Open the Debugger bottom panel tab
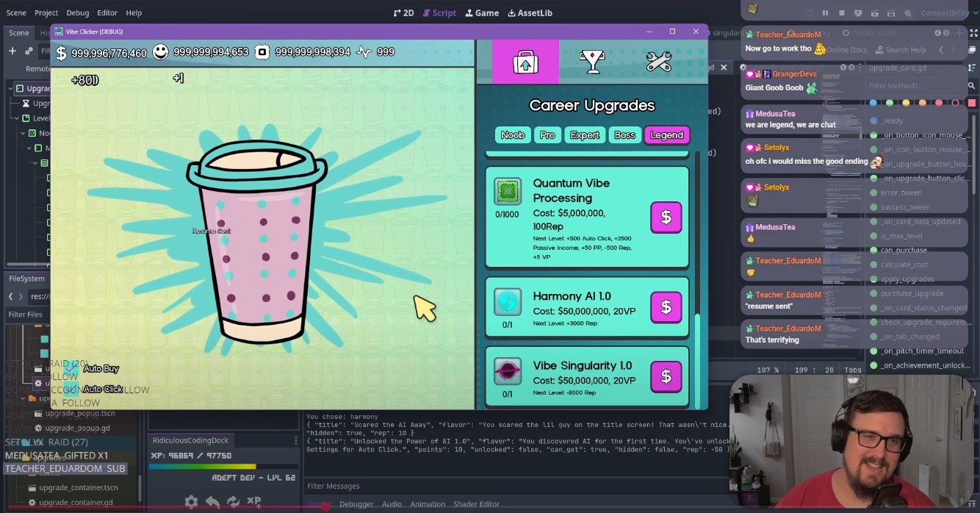The image size is (980, 513). pos(356,504)
